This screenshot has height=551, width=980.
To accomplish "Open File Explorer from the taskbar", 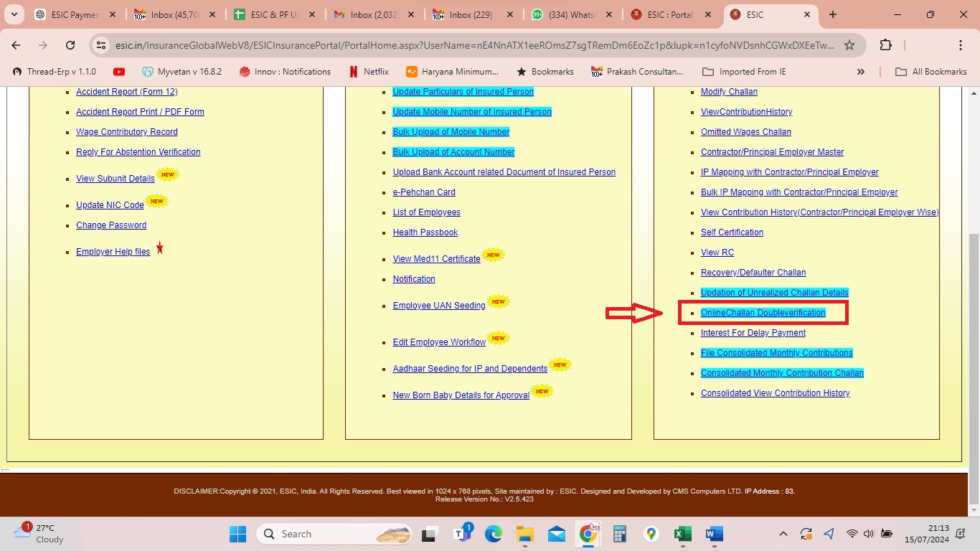I will pos(525,534).
